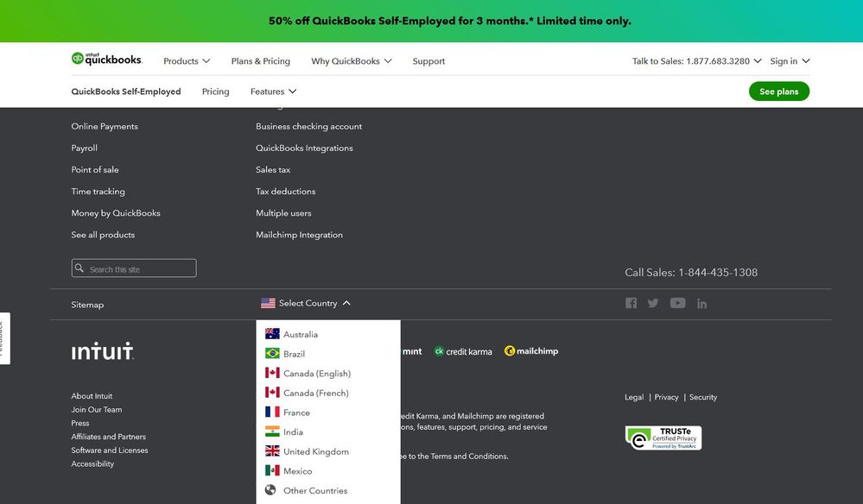Open the Point of sale link

(x=95, y=169)
